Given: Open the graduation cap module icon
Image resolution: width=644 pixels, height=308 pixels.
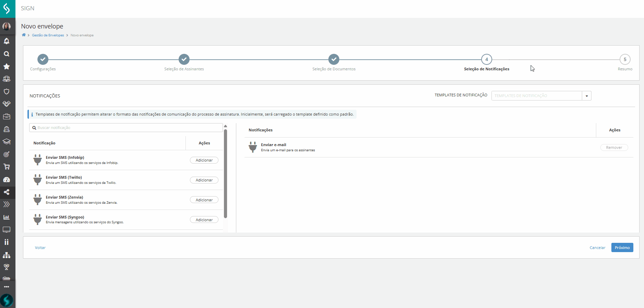Looking at the screenshot, I should tap(7, 142).
